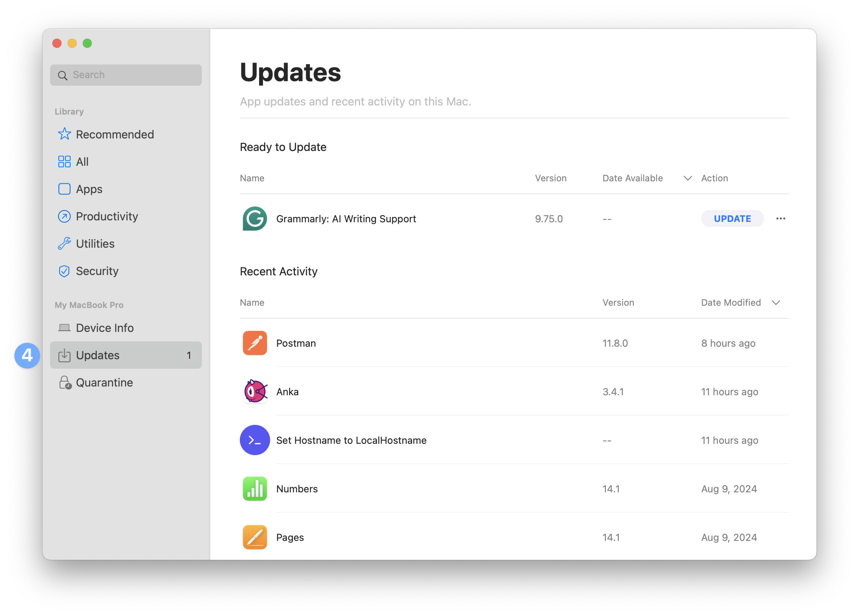The image size is (859, 616).
Task: Toggle the Date Modified sort chevron
Action: 776,303
